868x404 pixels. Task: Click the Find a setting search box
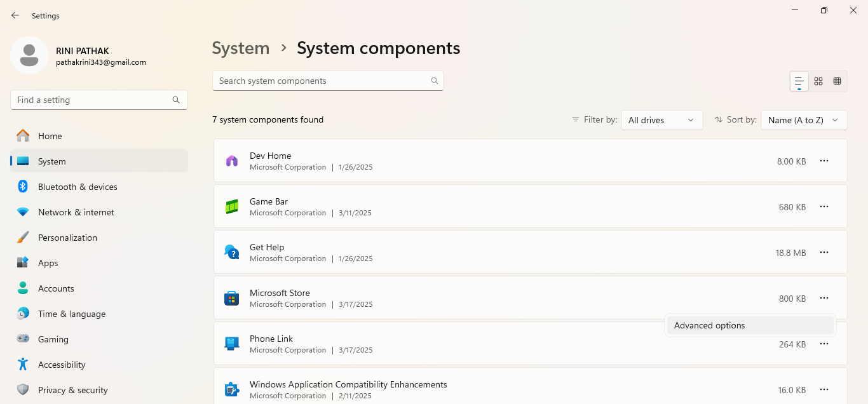click(92, 100)
